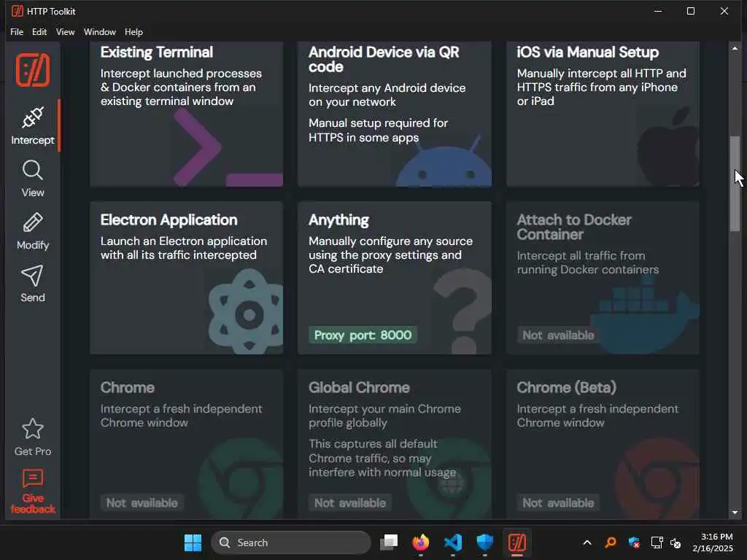Click the Chrome interception card
747x560 pixels.
pyautogui.click(x=186, y=444)
